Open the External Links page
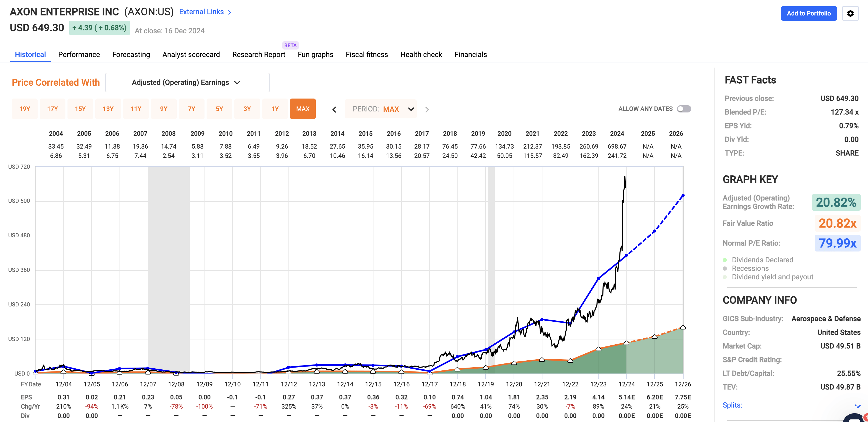 point(201,12)
